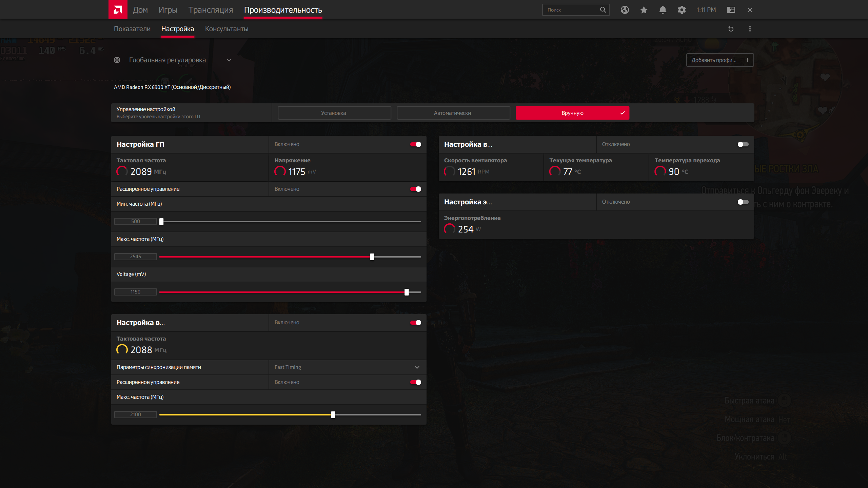Toggle the Настройка ГП switch off
Viewport: 868px width, 488px height.
[x=416, y=144]
